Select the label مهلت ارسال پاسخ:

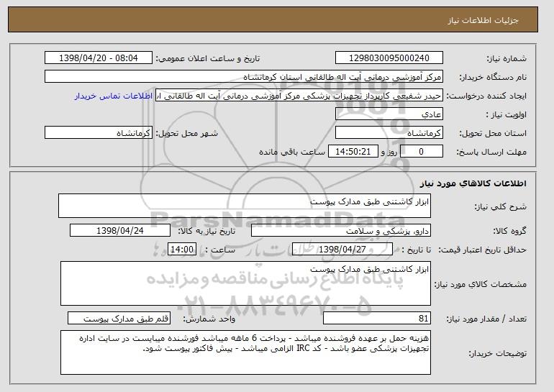point(491,152)
